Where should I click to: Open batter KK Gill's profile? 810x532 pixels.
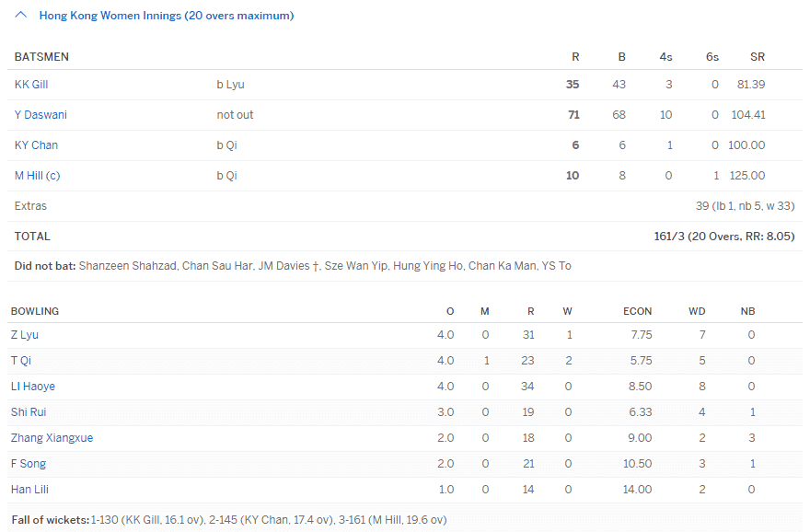(x=31, y=85)
